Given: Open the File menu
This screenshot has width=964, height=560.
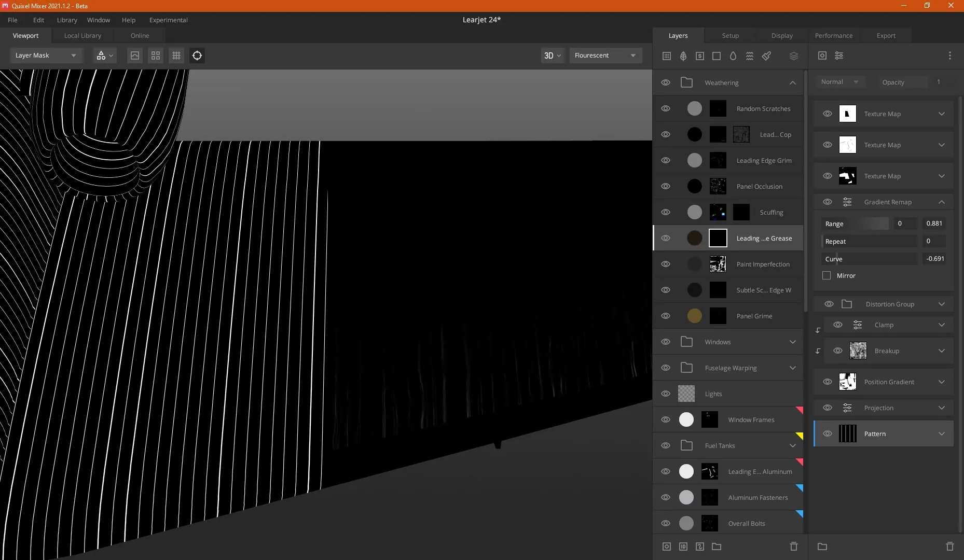Looking at the screenshot, I should pyautogui.click(x=12, y=20).
